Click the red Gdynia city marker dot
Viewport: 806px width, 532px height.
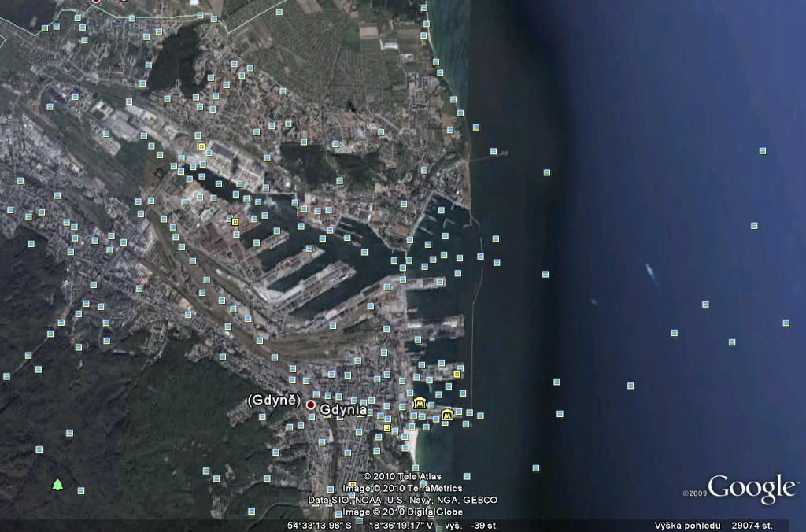pyautogui.click(x=310, y=405)
